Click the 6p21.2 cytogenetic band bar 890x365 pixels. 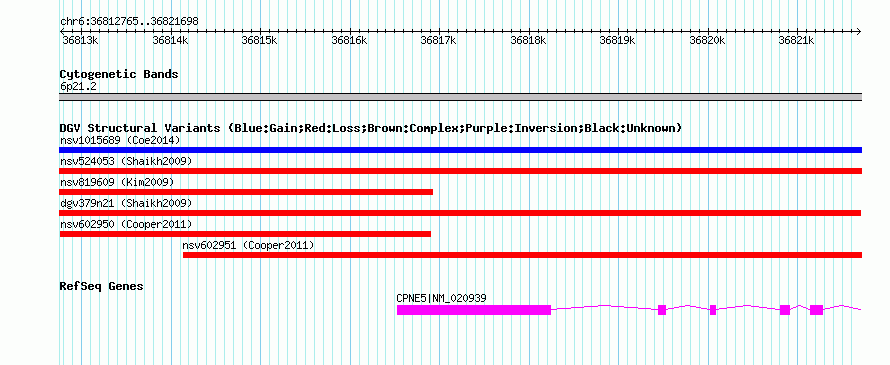[x=460, y=97]
